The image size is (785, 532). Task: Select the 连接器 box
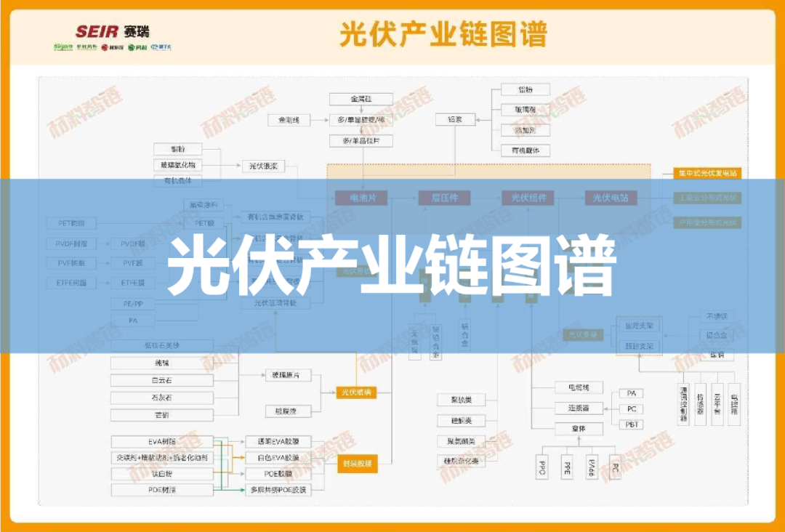coord(579,408)
